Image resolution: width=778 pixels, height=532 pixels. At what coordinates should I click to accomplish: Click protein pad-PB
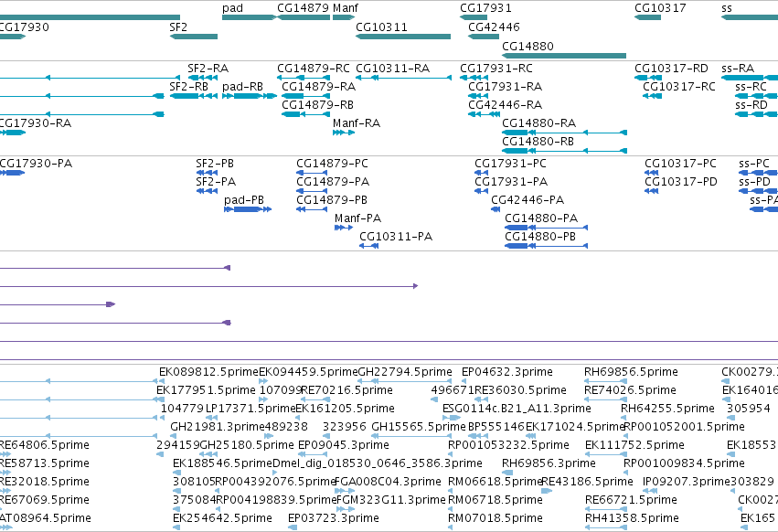pos(248,209)
